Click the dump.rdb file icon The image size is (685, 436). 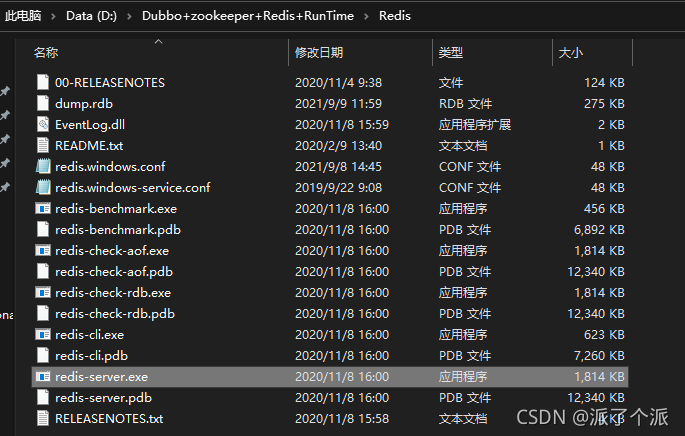(x=43, y=104)
